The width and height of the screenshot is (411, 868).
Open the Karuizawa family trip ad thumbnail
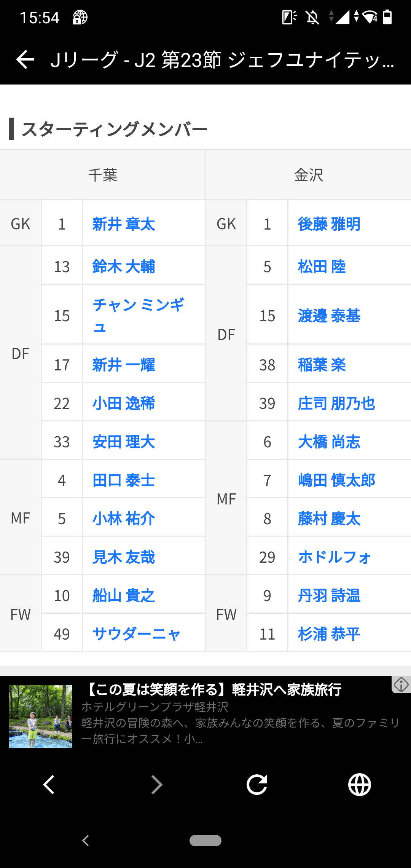(41, 716)
